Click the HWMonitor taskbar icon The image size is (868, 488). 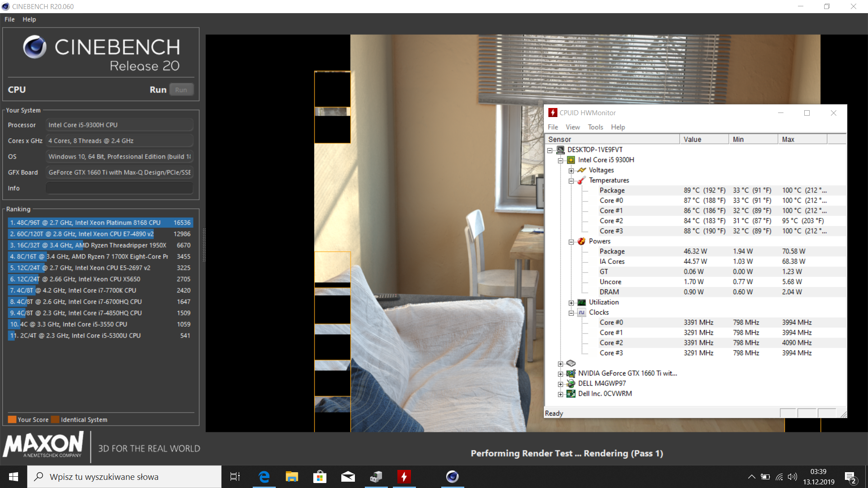[x=404, y=477]
